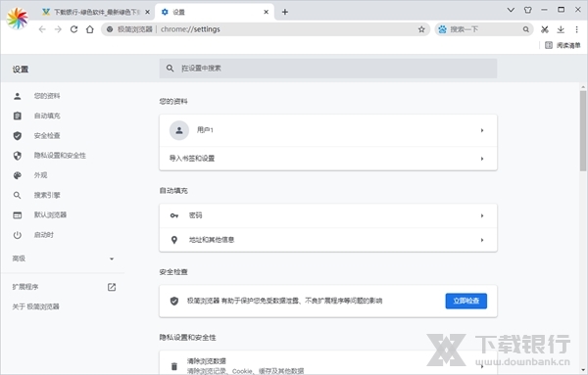Screen dimensions: 588x375
Task: Click the 地址和其他信息 location pin icon
Action: pyautogui.click(x=174, y=240)
